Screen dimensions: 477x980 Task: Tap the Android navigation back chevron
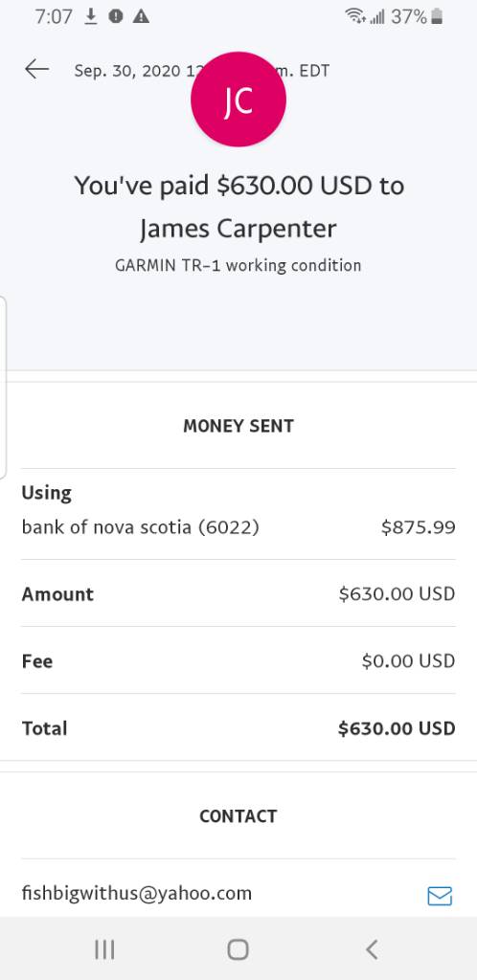372,949
